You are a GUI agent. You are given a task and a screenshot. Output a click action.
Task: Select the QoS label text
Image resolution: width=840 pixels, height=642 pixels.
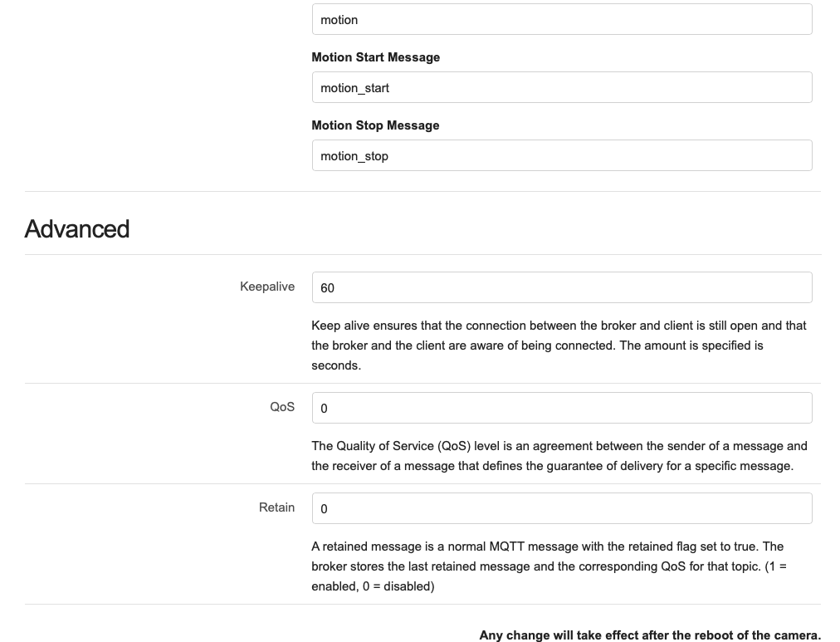tap(282, 407)
